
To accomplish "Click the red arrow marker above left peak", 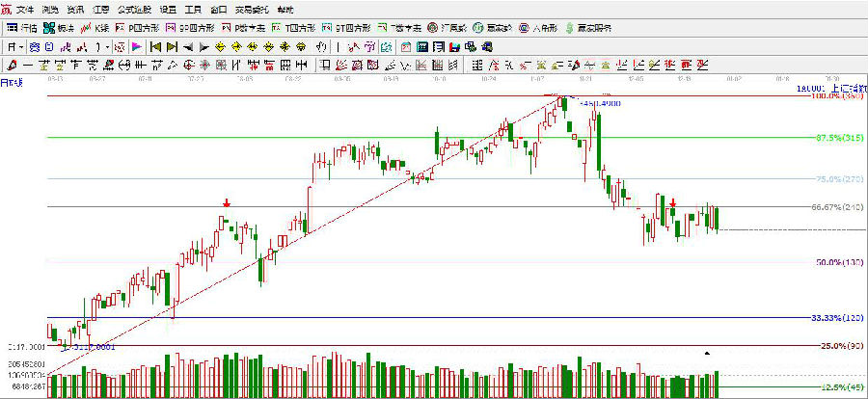I will tap(226, 203).
